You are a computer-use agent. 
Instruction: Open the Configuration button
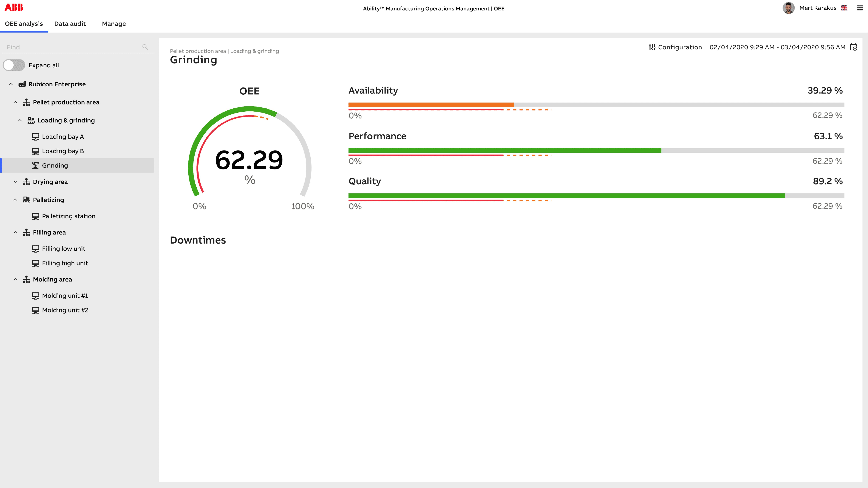pos(680,47)
